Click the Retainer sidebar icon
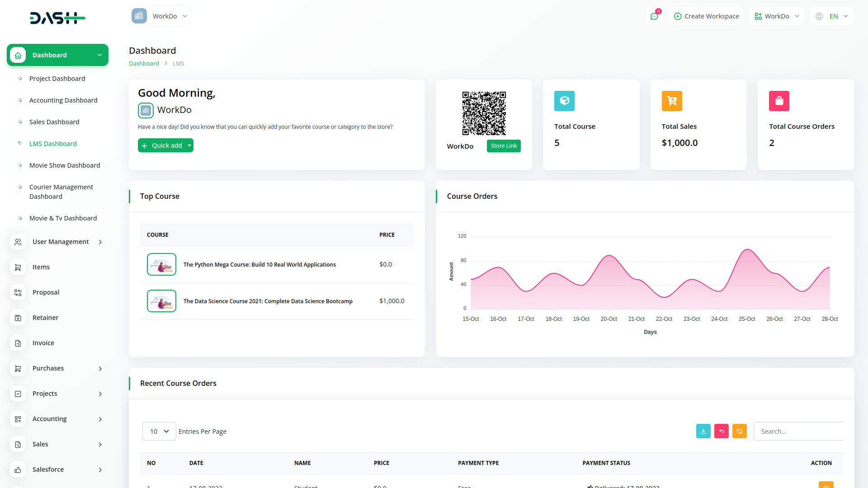Screen dimensions: 868x488 (x=18, y=318)
